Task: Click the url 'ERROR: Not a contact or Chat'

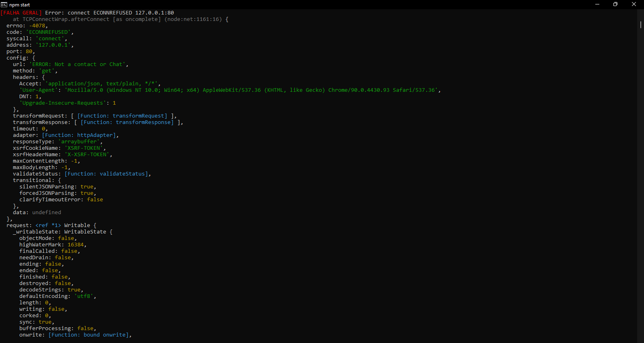Action: 77,64
